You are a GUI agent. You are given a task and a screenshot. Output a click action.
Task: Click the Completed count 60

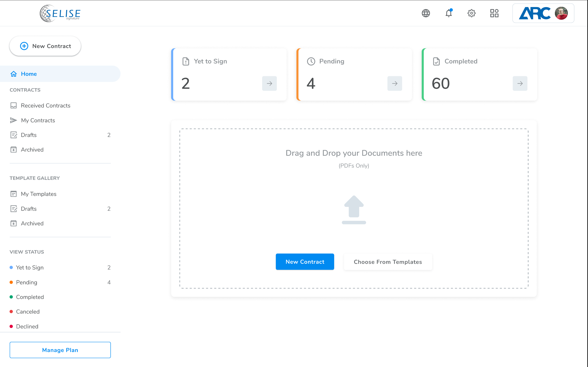click(441, 83)
